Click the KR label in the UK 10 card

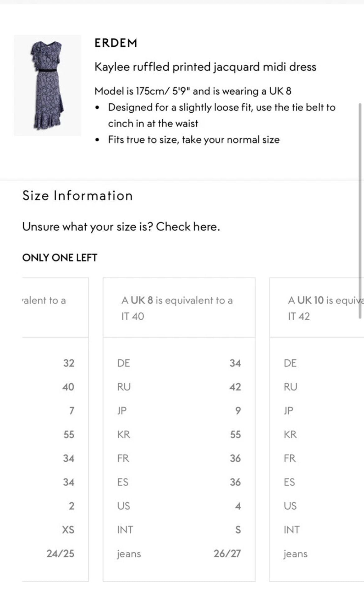point(290,435)
